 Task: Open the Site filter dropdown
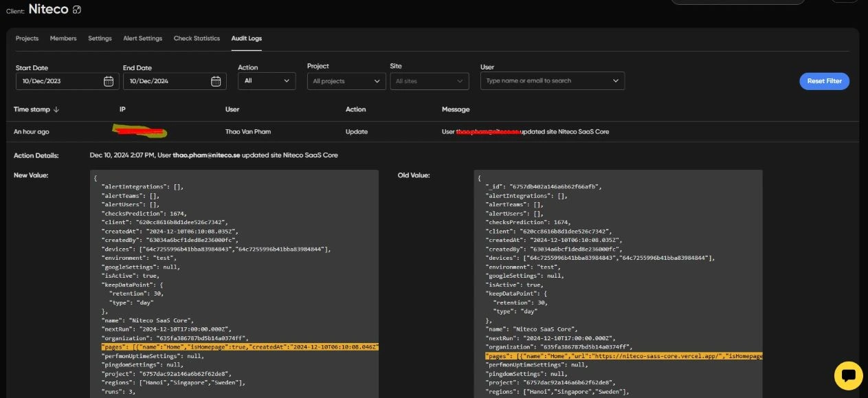(x=430, y=81)
